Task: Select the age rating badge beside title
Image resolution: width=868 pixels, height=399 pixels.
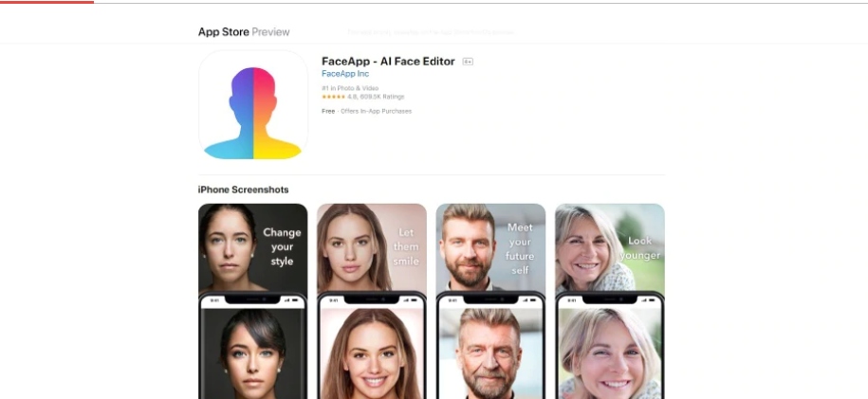Action: click(x=468, y=62)
